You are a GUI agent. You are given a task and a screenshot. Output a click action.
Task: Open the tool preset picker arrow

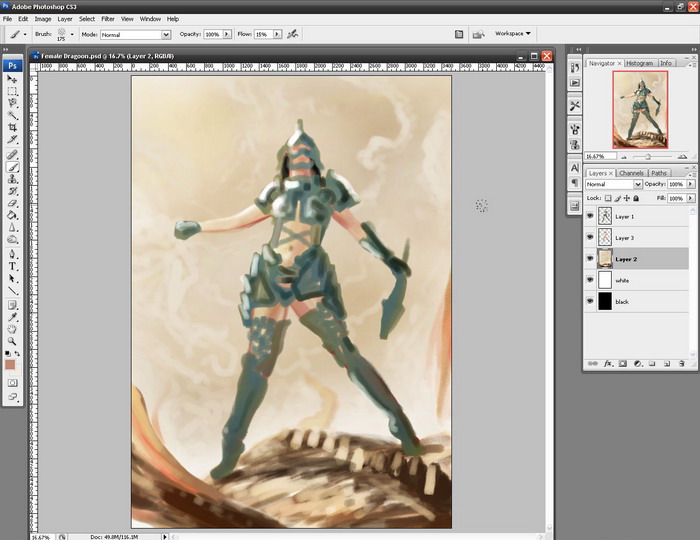(x=25, y=34)
